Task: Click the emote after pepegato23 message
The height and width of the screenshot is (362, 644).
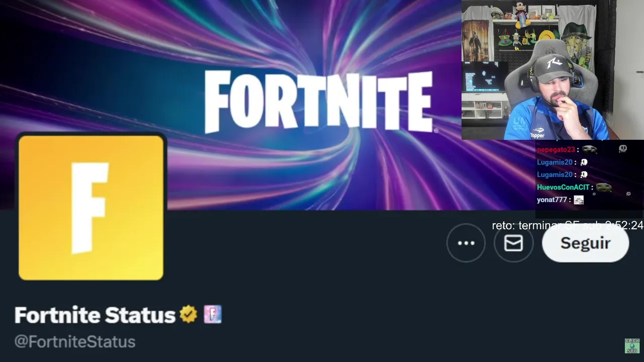Action: (589, 150)
